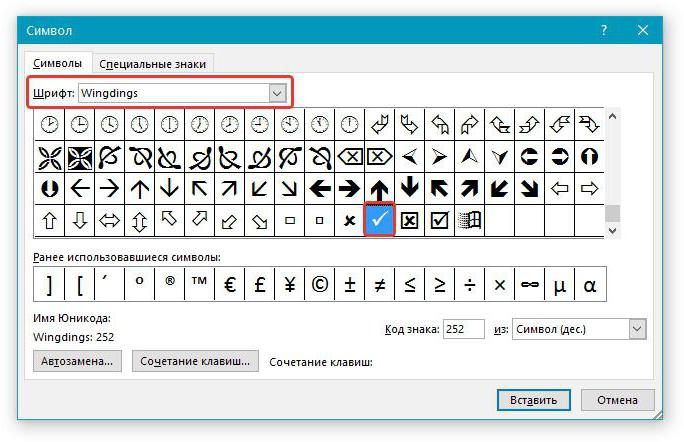Screen dimensions: 684x442
Task: Click the Автозамена button
Action: (x=77, y=361)
